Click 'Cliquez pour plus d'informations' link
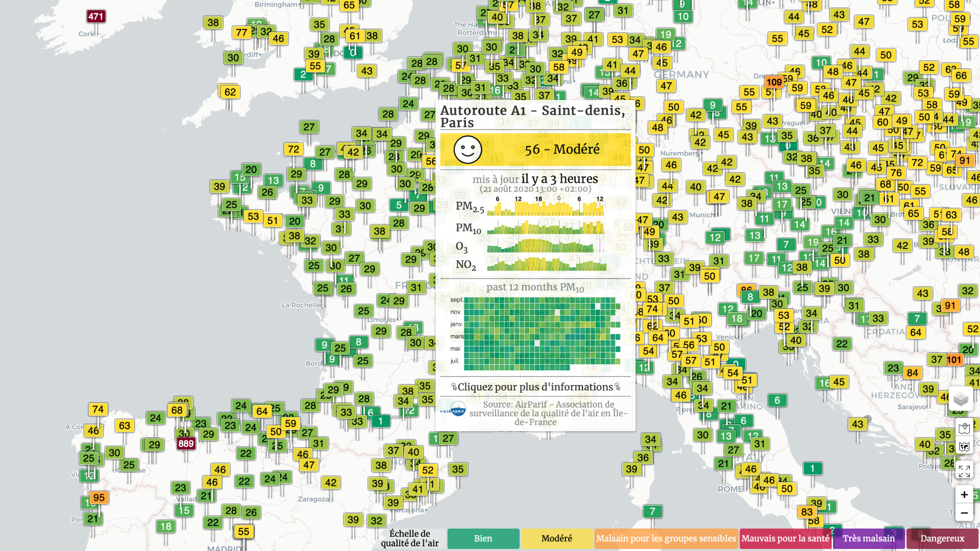Image resolution: width=980 pixels, height=551 pixels. 535,387
